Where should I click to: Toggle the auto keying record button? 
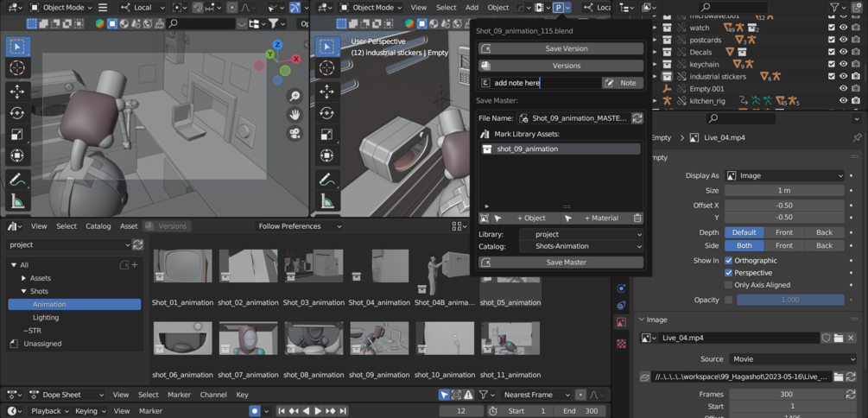tap(255, 411)
